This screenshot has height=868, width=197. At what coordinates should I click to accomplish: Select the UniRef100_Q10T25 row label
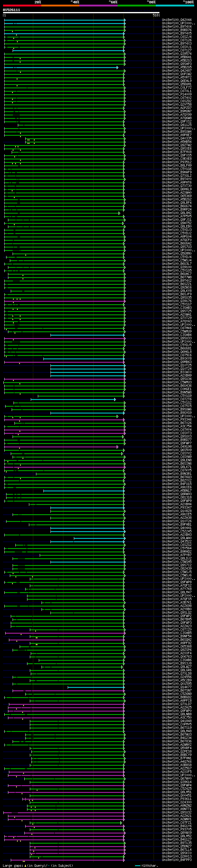point(177,365)
